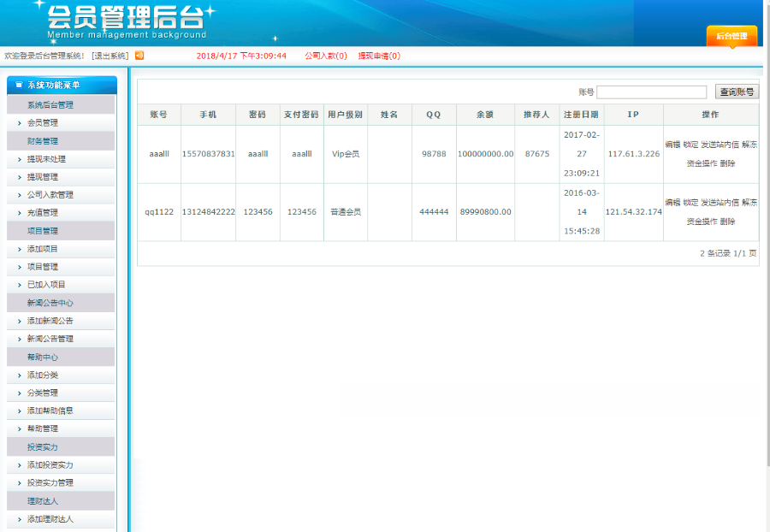
Task: Click the 后台管理 orange tab
Action: pos(731,36)
